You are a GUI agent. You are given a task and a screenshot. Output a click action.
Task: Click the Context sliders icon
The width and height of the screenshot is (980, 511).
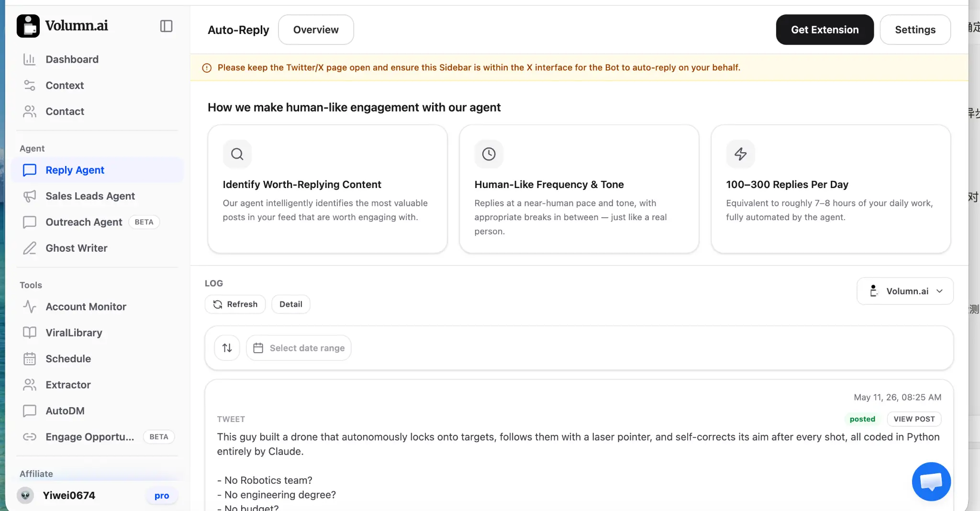[30, 85]
